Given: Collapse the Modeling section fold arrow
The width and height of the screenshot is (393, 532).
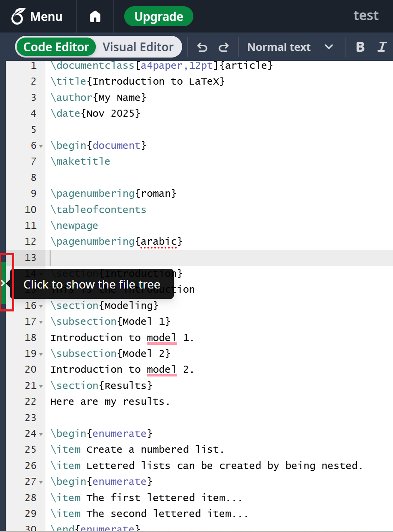Looking at the screenshot, I should pyautogui.click(x=41, y=306).
